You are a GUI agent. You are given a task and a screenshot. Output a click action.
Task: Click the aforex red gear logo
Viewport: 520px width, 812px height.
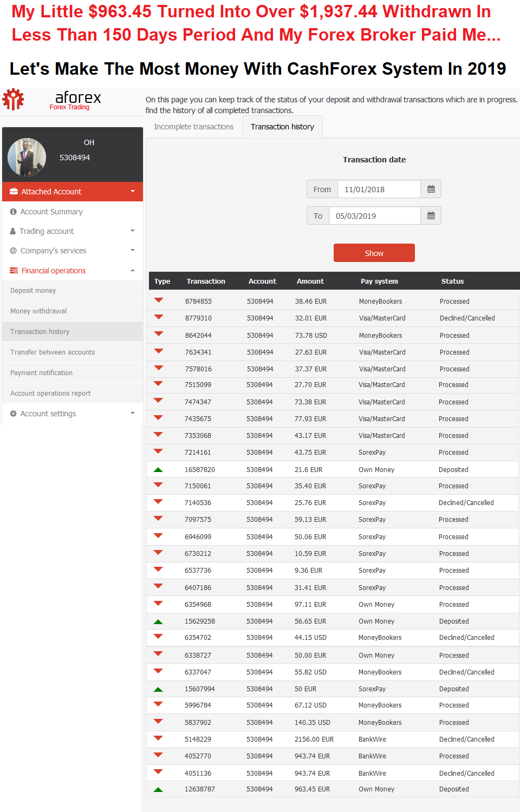pyautogui.click(x=13, y=100)
